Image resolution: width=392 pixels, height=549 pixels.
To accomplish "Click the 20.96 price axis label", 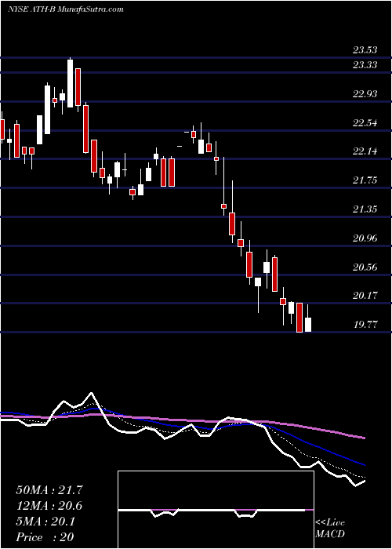I will coord(365,238).
